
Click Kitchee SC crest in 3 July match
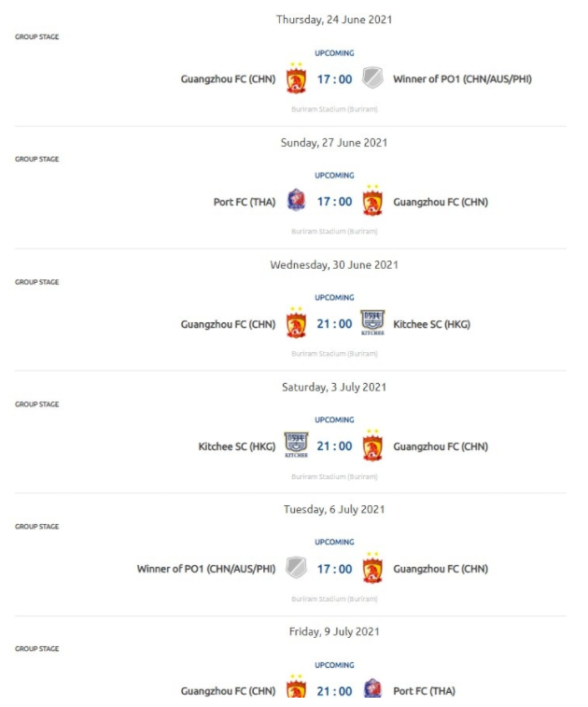coord(296,445)
